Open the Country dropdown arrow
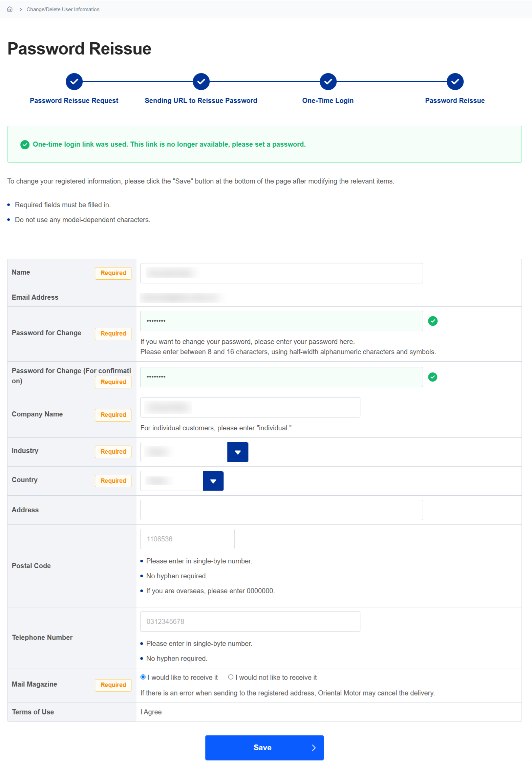 click(213, 481)
